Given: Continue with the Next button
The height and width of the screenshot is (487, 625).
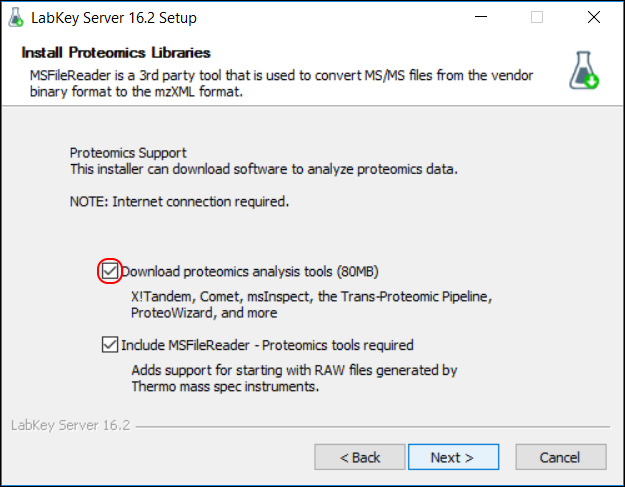Looking at the screenshot, I should tap(454, 457).
